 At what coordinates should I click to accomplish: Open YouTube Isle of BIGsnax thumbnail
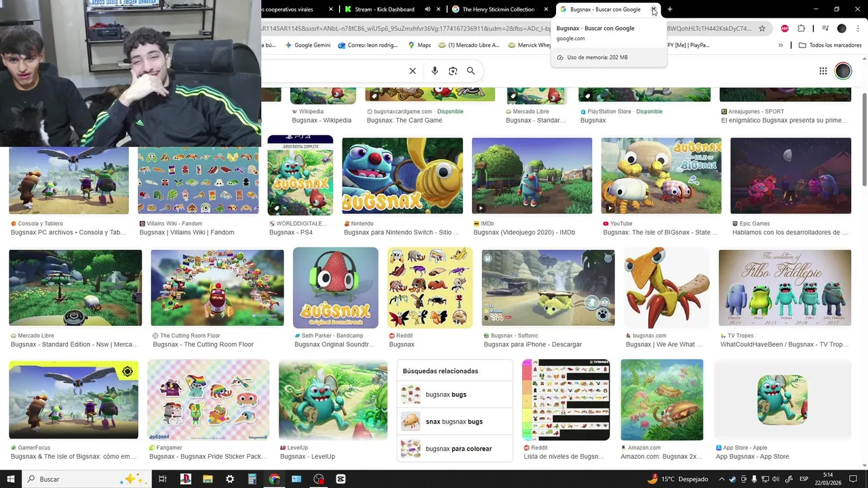coord(661,176)
